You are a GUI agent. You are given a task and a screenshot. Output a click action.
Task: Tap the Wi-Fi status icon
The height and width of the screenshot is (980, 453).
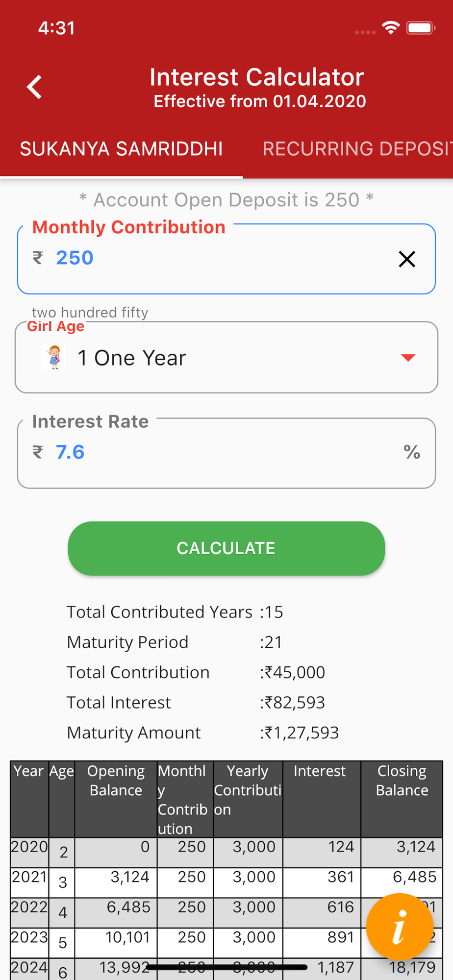(x=391, y=28)
